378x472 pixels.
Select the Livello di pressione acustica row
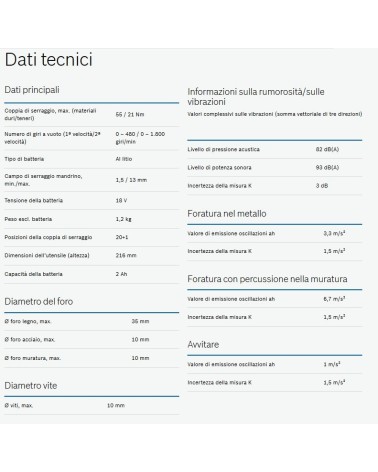(x=275, y=149)
